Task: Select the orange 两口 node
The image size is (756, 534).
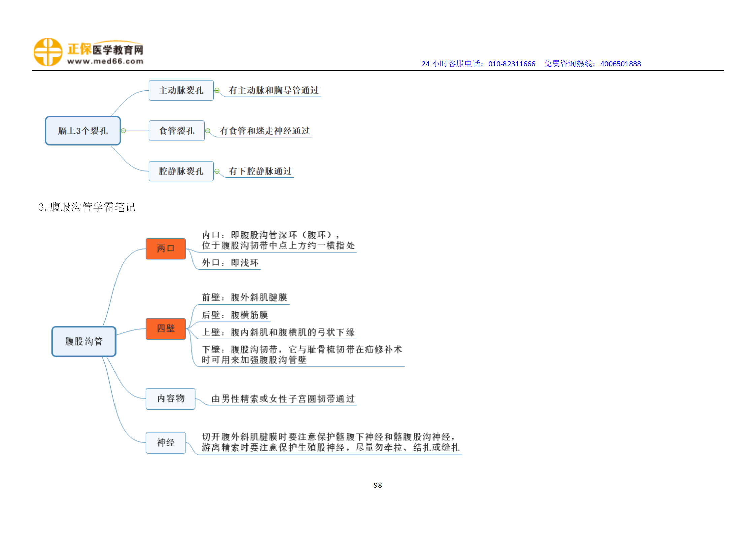Action: pyautogui.click(x=166, y=248)
